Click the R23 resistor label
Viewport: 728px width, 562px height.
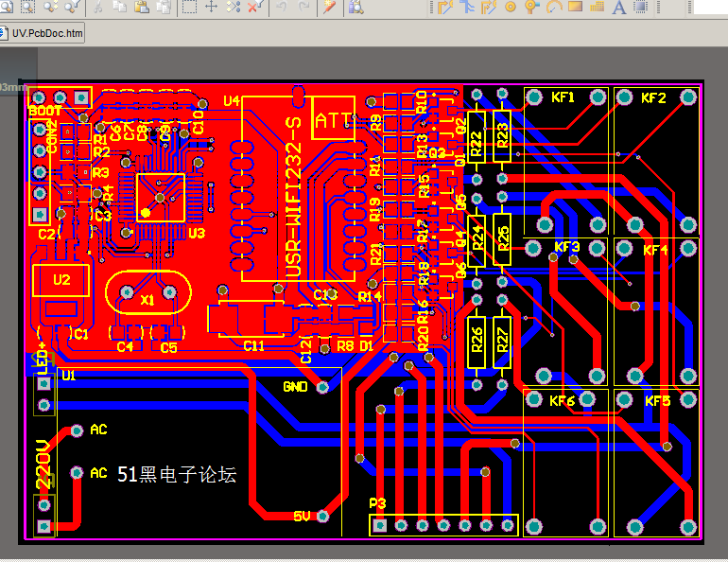tap(502, 135)
